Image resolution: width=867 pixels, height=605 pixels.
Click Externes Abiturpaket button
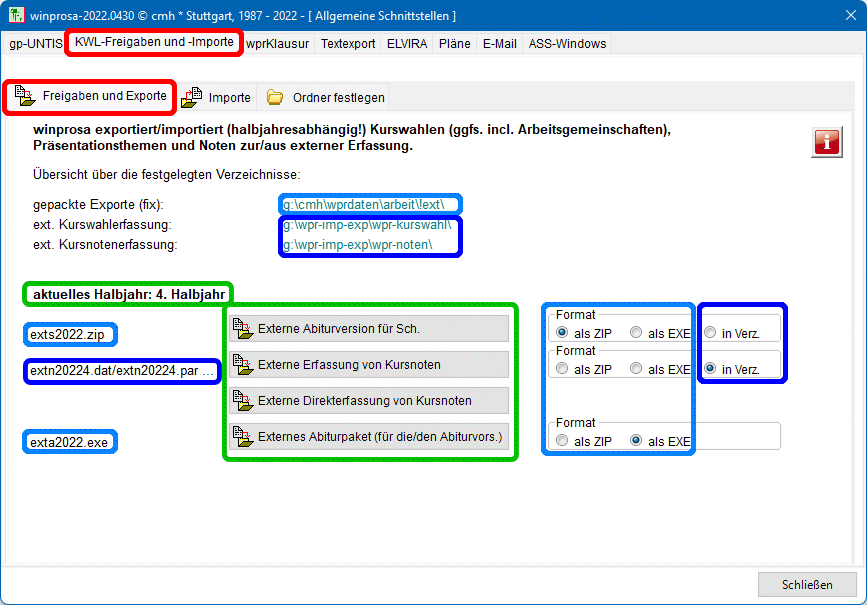tap(369, 437)
